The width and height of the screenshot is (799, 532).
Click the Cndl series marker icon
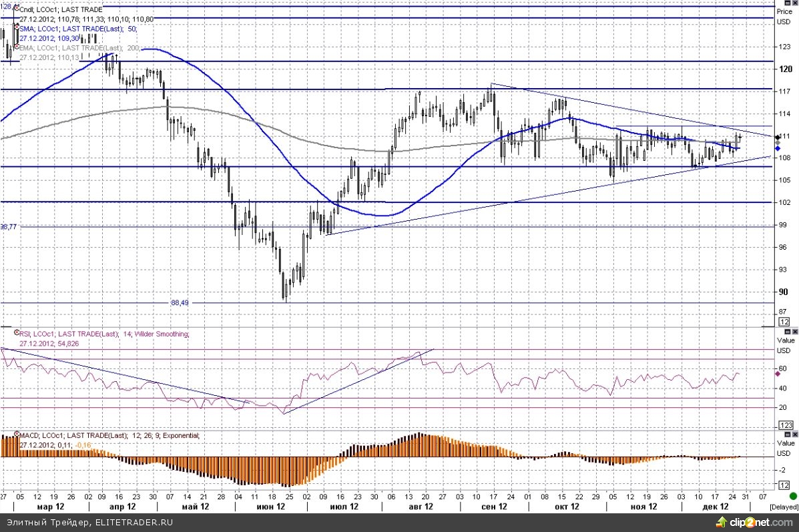[x=16, y=9]
